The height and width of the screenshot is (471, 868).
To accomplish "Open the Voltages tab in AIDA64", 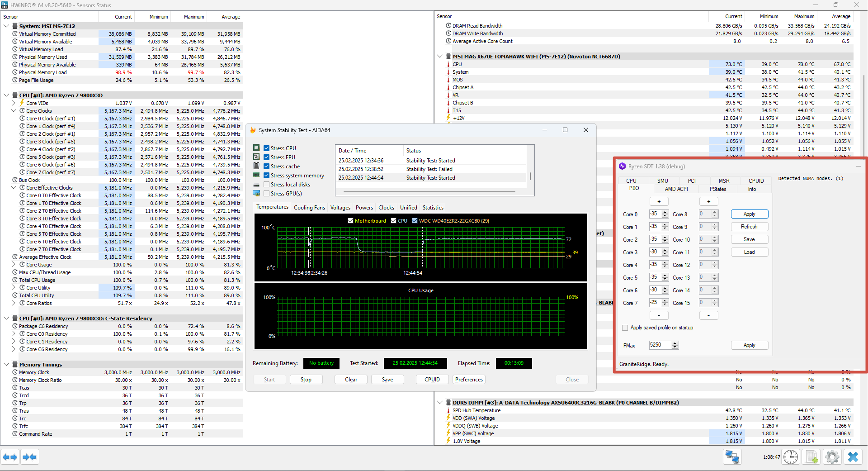I will click(340, 208).
